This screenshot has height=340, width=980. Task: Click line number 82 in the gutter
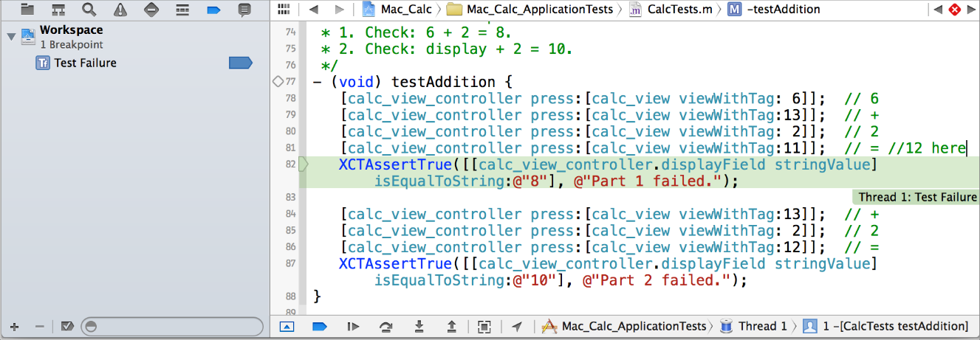[289, 164]
